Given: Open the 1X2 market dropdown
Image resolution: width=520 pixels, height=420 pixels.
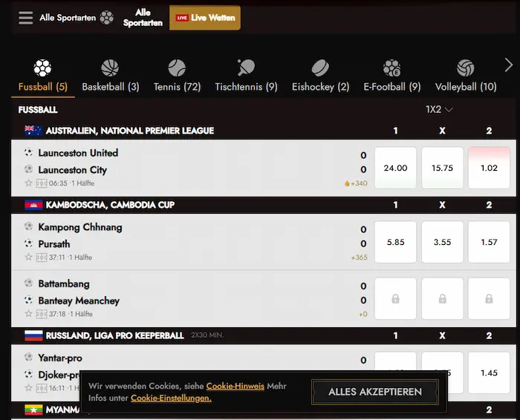Looking at the screenshot, I should [x=439, y=110].
